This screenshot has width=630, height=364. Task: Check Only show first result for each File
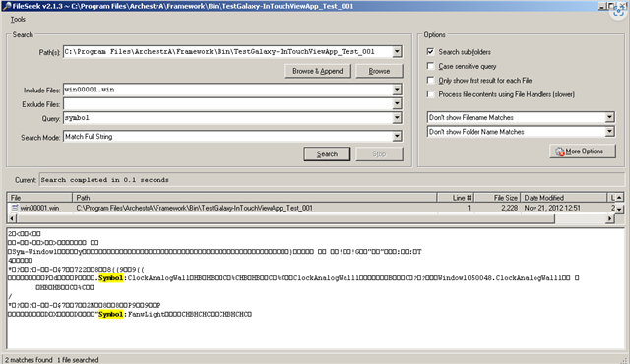pos(431,81)
